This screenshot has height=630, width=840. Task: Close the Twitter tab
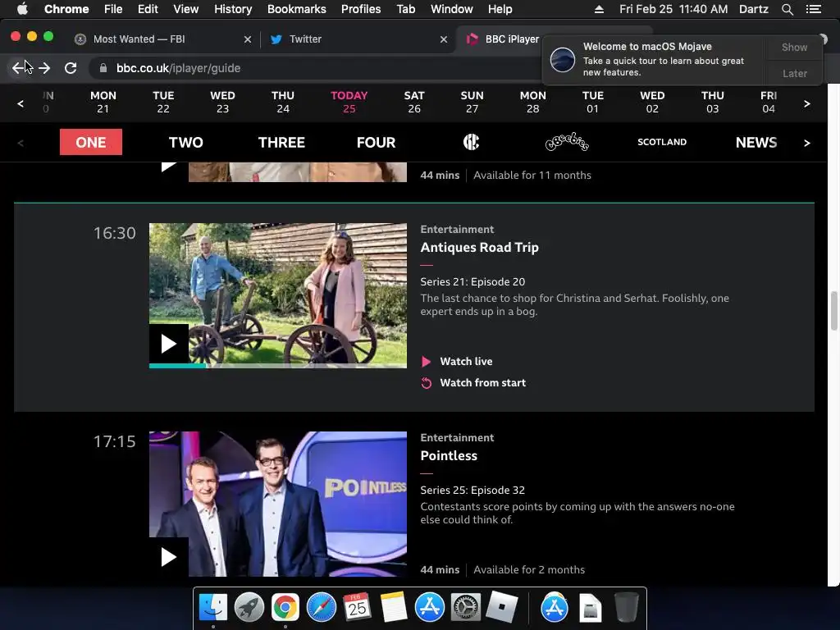coord(444,39)
